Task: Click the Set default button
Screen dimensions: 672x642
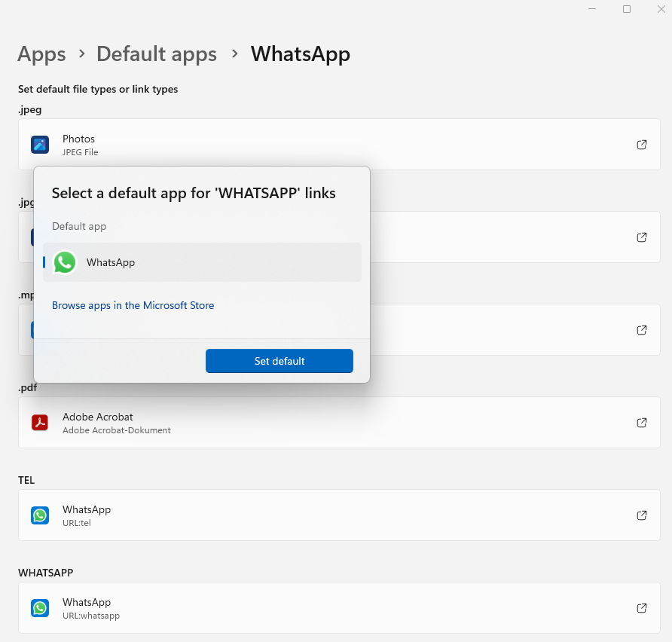Action: pos(279,361)
